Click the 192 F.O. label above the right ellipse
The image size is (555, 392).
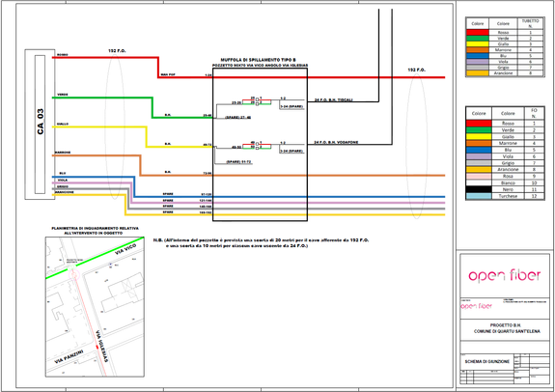[x=417, y=70]
